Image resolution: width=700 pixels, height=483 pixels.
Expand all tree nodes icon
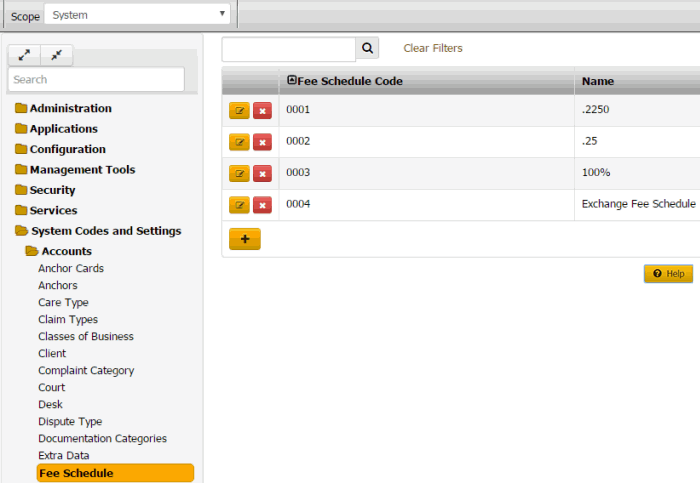pos(24,55)
